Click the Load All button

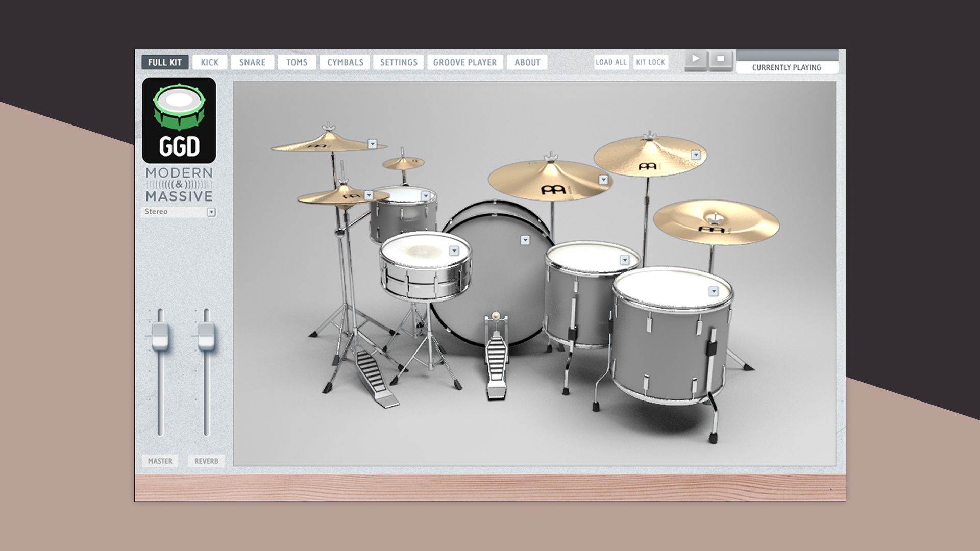coord(611,62)
